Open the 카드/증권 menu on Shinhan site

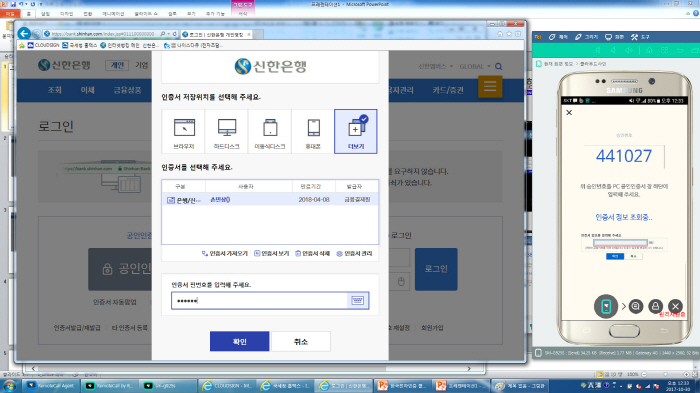[448, 90]
